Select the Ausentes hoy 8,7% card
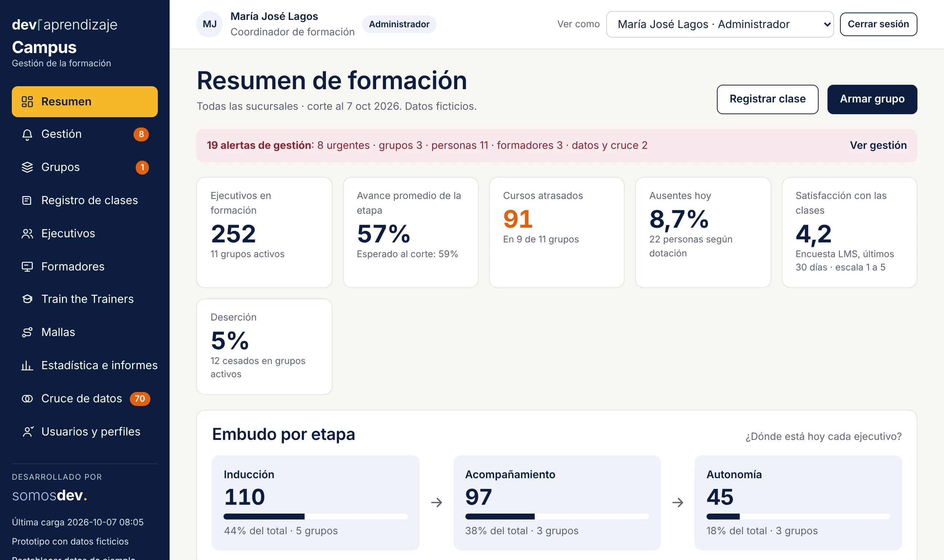Image resolution: width=944 pixels, height=560 pixels. [x=703, y=232]
